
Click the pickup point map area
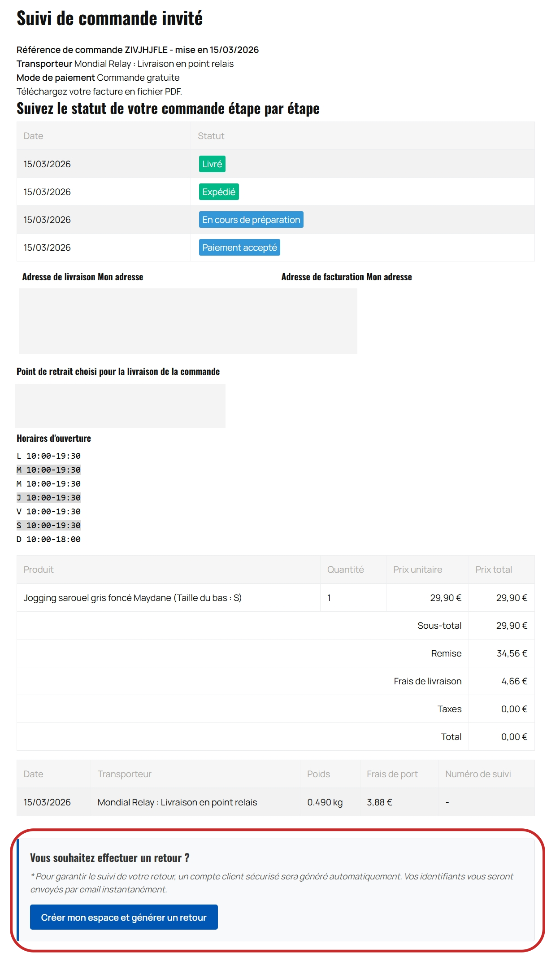[121, 406]
